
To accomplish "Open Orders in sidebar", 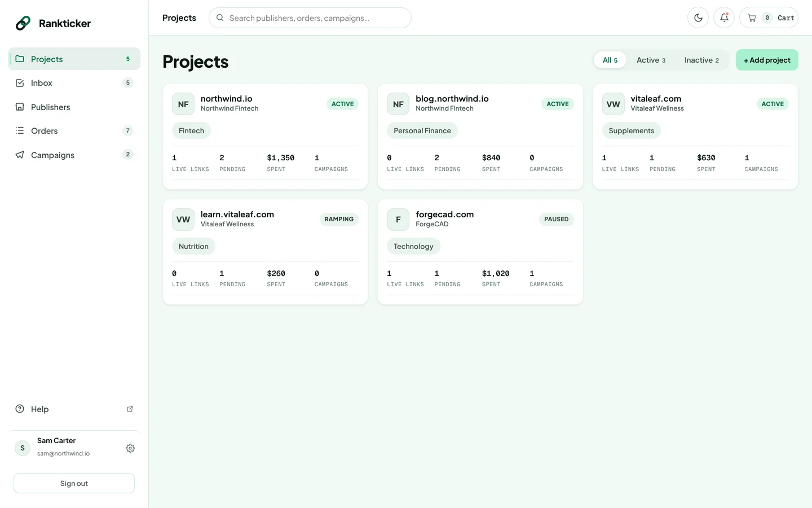I will [x=74, y=130].
